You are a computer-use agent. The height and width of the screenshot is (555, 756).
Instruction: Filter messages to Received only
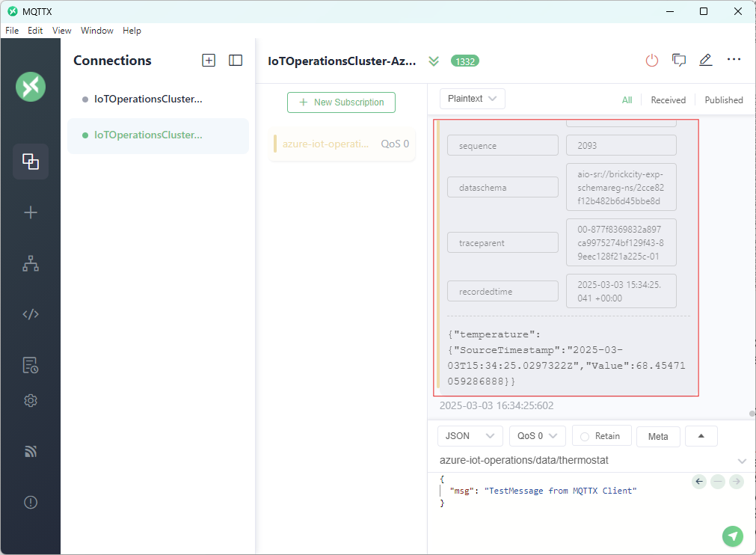(x=668, y=100)
